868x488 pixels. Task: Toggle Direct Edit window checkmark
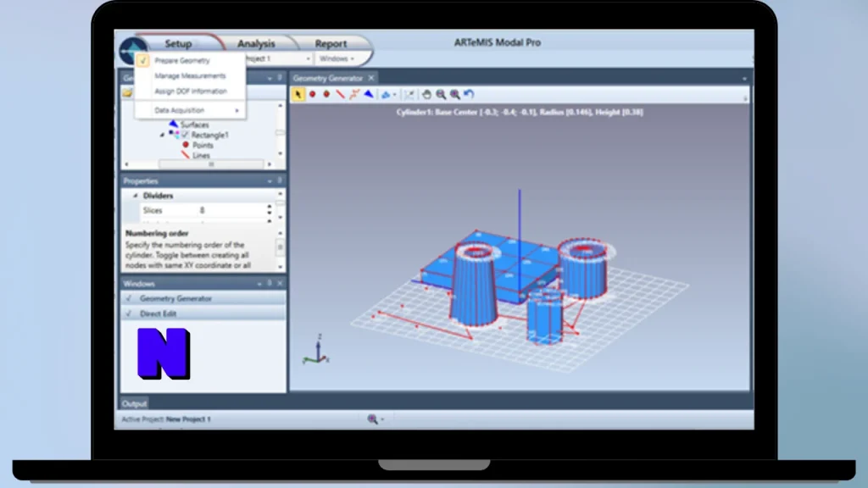pyautogui.click(x=129, y=313)
